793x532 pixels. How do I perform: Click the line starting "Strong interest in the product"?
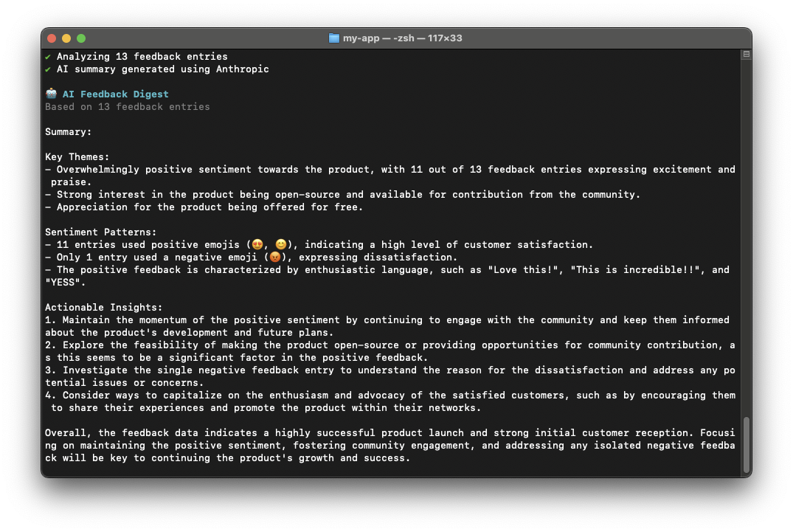coord(342,195)
